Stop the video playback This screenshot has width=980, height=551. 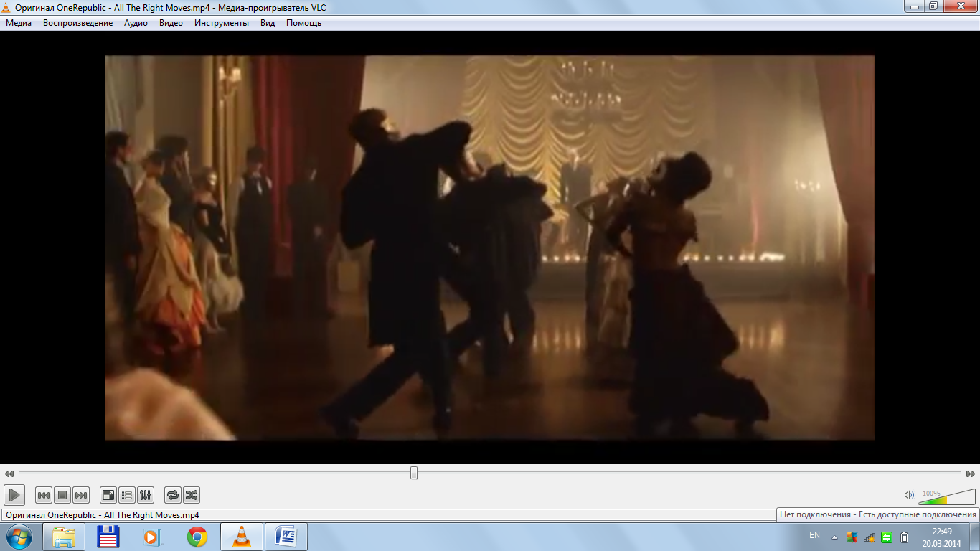click(62, 495)
